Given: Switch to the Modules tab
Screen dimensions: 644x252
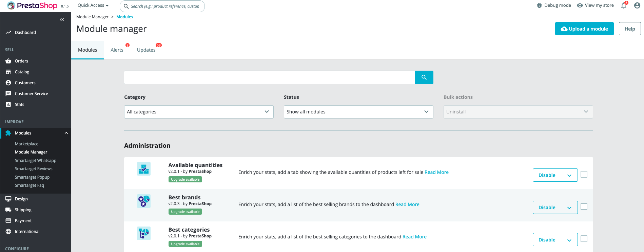Looking at the screenshot, I should pos(87,50).
